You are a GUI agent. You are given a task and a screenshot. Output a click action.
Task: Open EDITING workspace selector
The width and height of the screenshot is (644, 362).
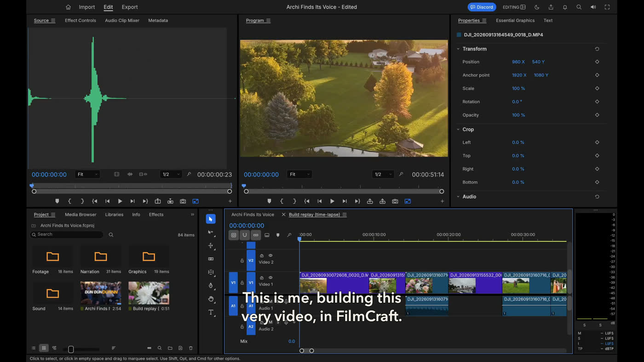point(514,7)
